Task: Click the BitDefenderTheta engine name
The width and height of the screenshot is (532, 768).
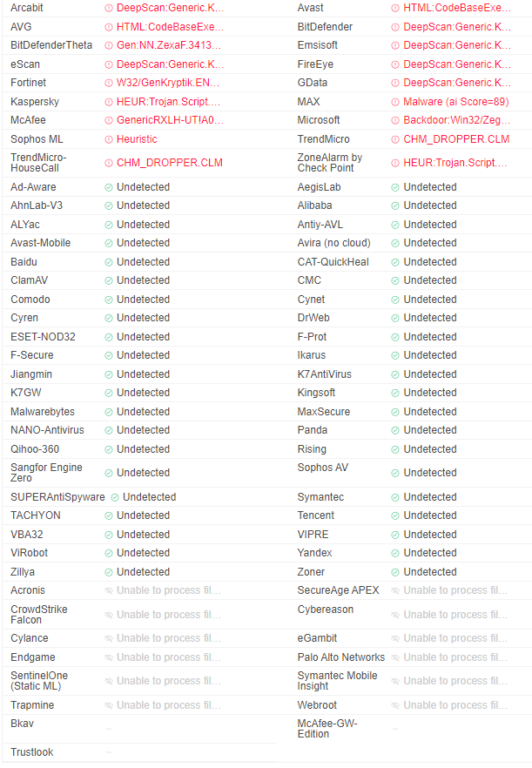Action: click(51, 45)
